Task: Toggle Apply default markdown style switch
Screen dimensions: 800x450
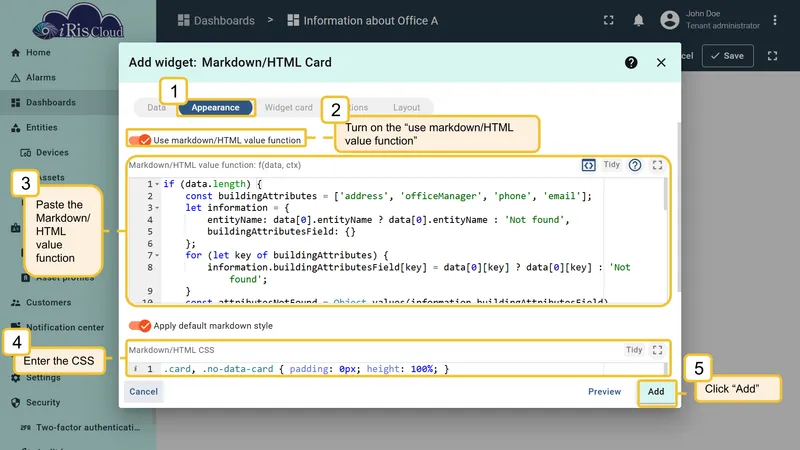Action: pyautogui.click(x=140, y=326)
